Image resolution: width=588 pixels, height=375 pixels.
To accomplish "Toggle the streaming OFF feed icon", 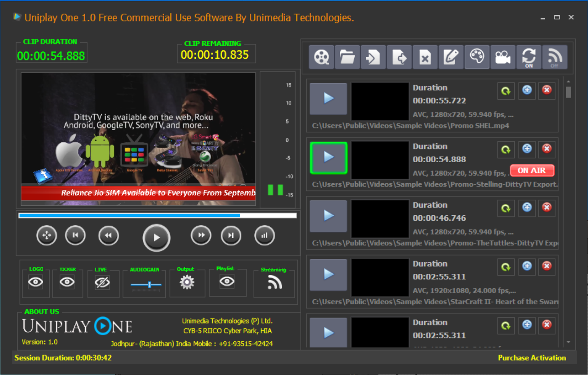I will [x=555, y=57].
